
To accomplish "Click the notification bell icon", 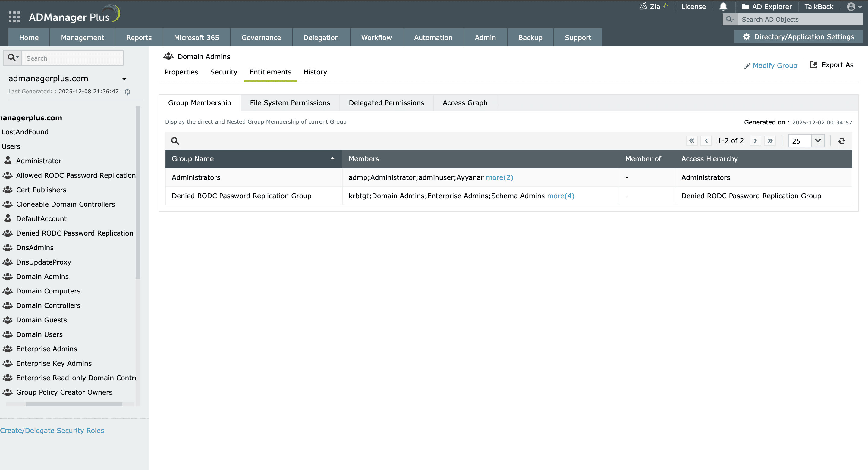I will click(723, 6).
